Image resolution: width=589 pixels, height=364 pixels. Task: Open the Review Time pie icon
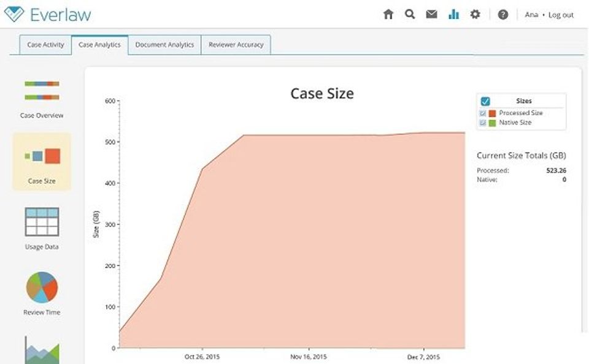click(42, 287)
